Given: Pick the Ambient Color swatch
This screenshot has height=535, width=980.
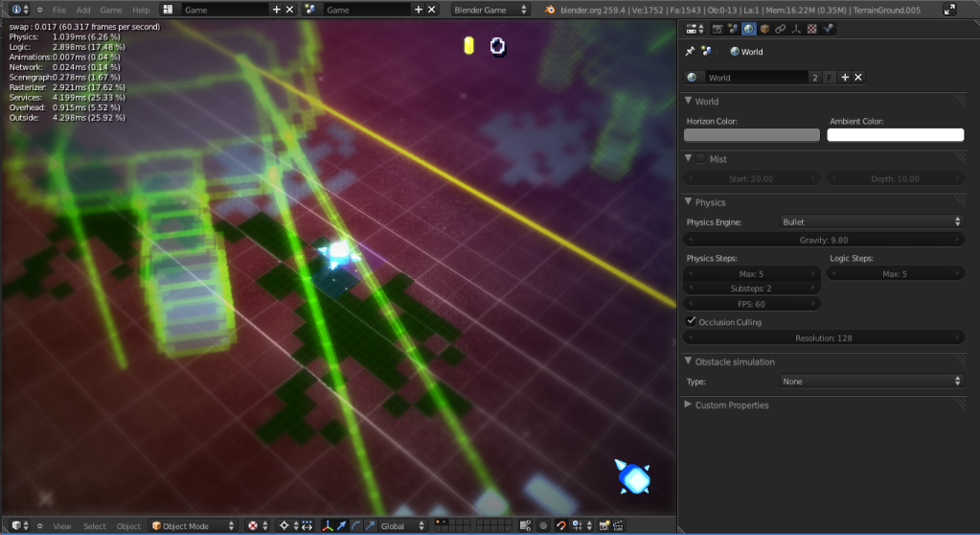Looking at the screenshot, I should click(x=896, y=134).
